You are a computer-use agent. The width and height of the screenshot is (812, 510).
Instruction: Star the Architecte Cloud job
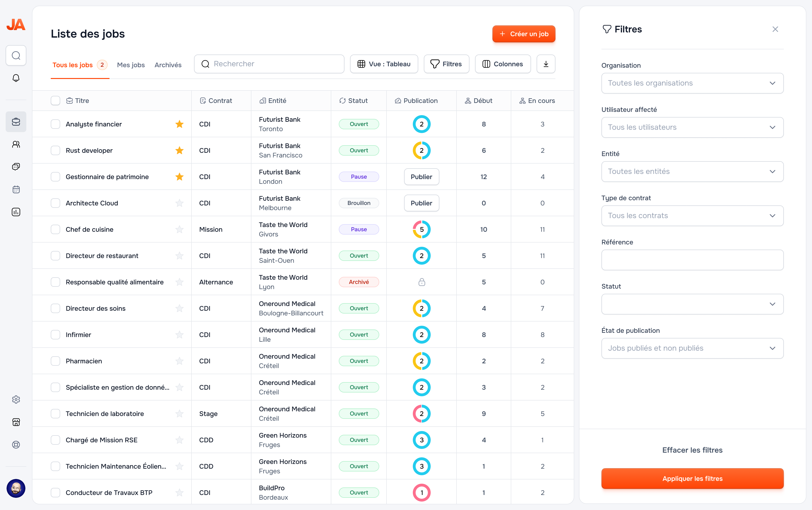[180, 203]
